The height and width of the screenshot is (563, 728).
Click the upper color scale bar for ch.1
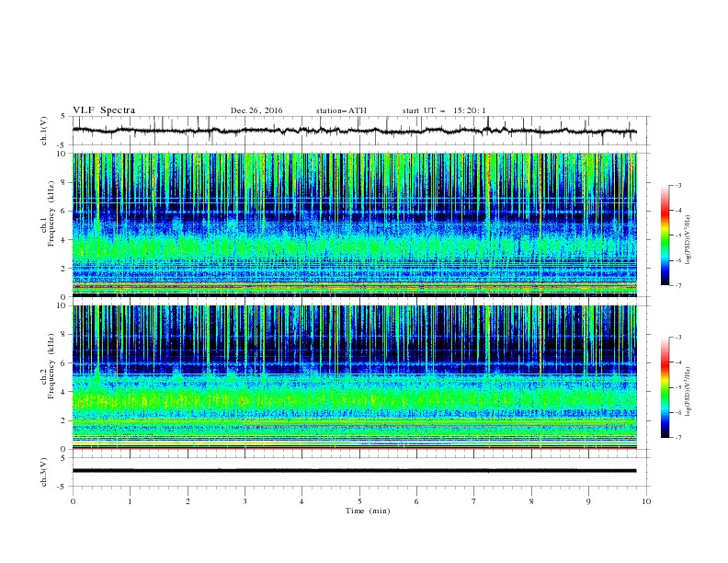(665, 236)
